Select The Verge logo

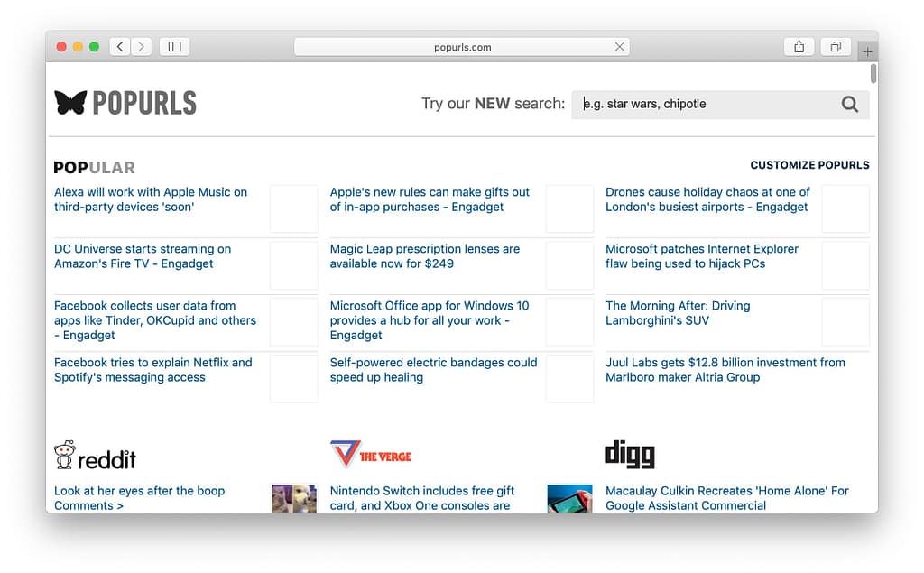click(370, 455)
